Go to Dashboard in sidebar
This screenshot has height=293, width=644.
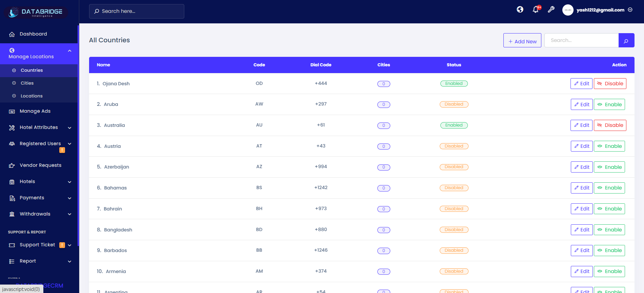(x=39, y=34)
